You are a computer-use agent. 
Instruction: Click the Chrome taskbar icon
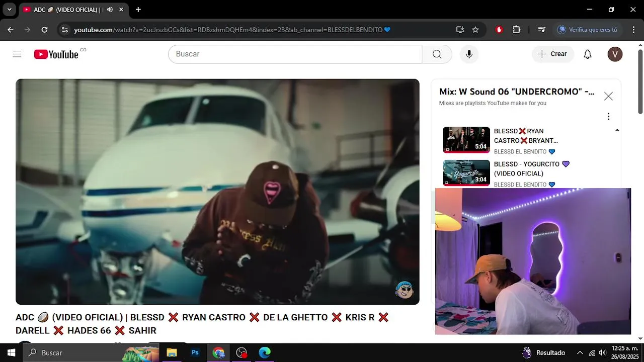click(218, 353)
